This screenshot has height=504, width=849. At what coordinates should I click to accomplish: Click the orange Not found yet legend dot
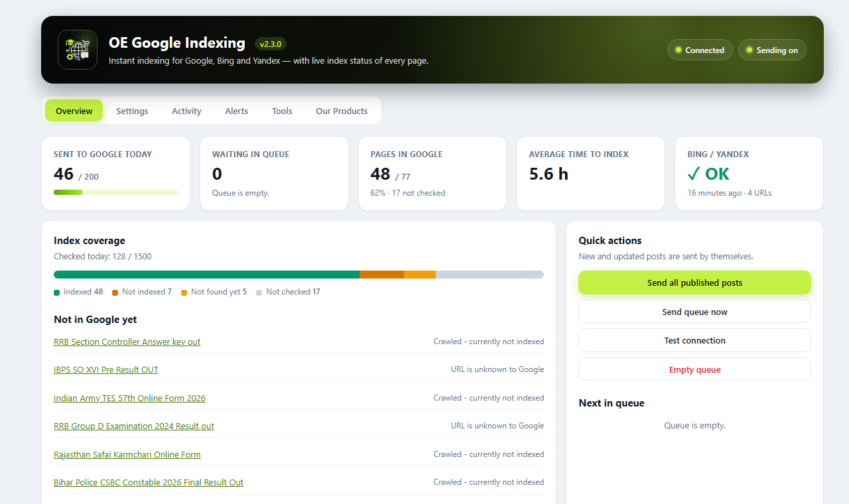[184, 292]
